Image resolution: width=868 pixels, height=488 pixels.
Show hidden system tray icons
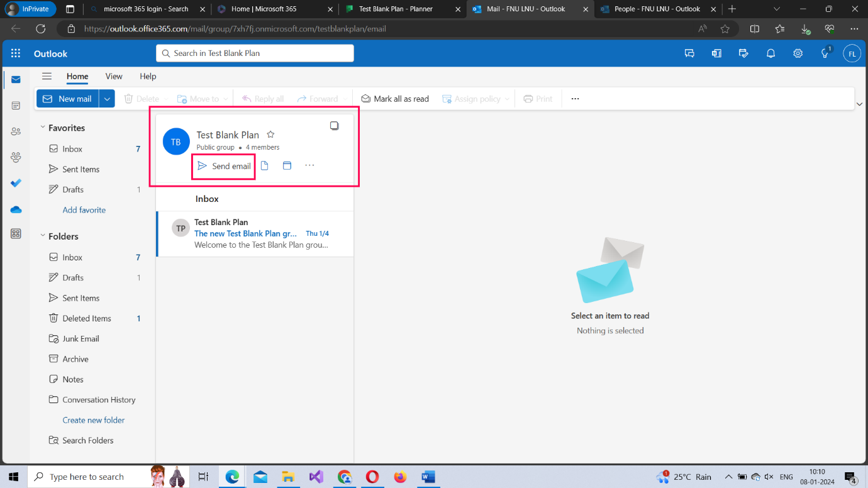tap(728, 477)
